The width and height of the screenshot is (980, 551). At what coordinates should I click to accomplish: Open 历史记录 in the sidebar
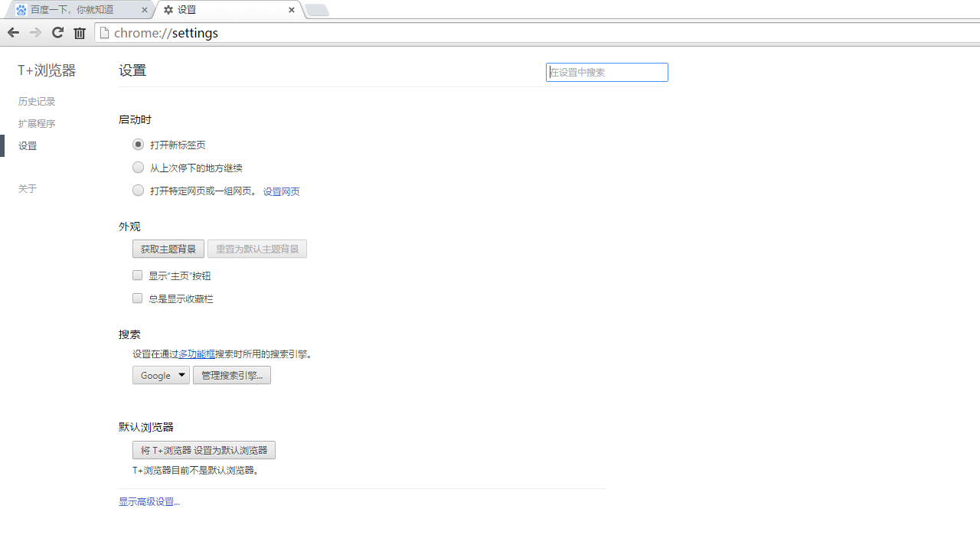pos(37,102)
